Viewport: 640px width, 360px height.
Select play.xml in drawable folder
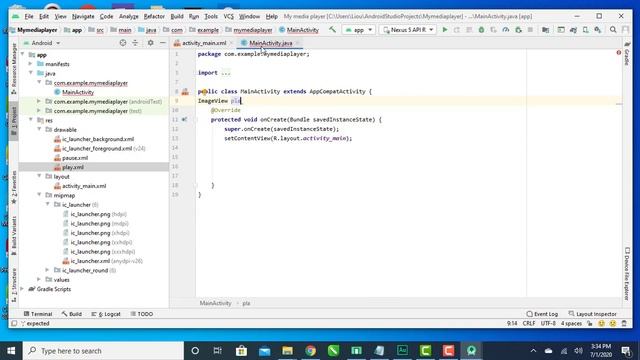(73, 167)
